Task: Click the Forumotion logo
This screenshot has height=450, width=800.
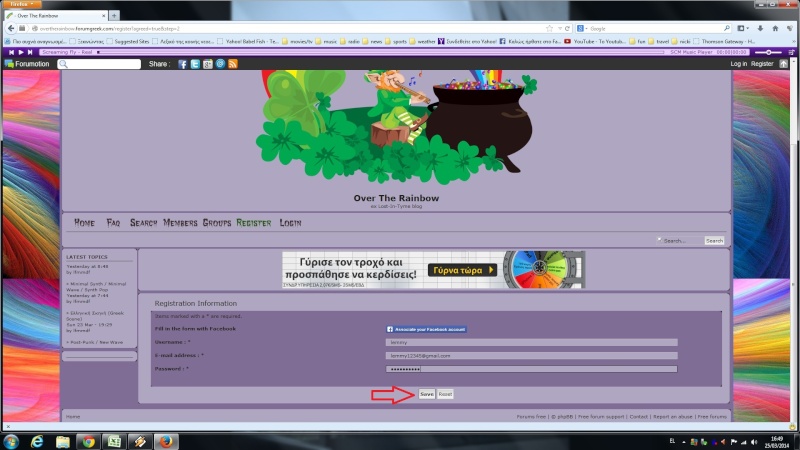Action: 27,64
